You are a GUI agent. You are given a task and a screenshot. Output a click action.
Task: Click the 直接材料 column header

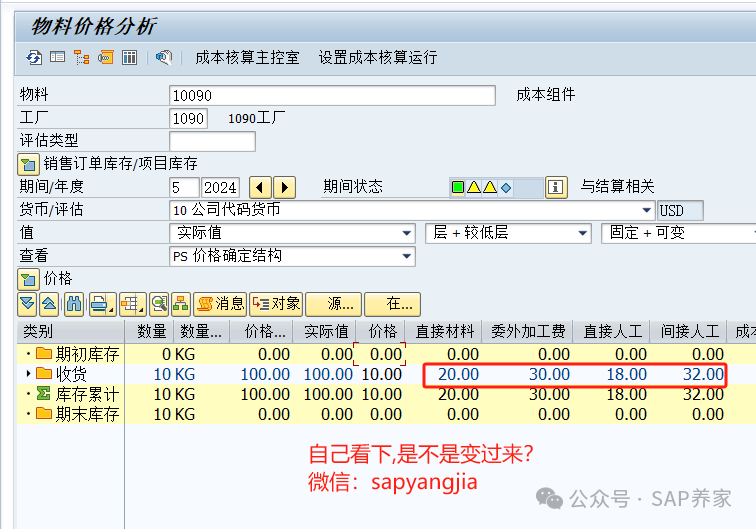[443, 331]
